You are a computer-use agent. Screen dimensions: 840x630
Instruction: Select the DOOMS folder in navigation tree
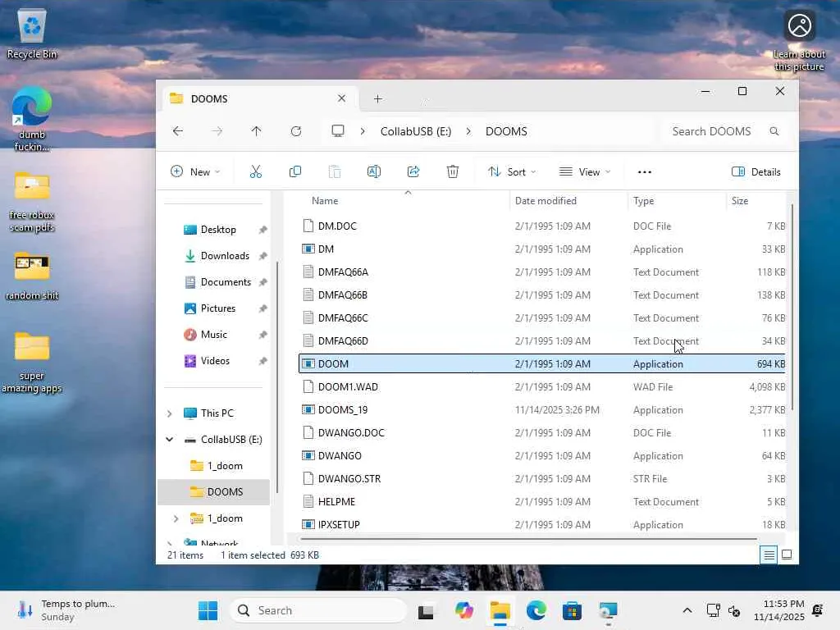point(214,492)
